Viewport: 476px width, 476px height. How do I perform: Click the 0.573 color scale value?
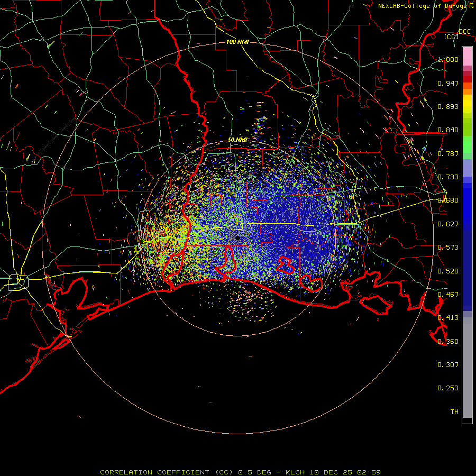(x=448, y=248)
